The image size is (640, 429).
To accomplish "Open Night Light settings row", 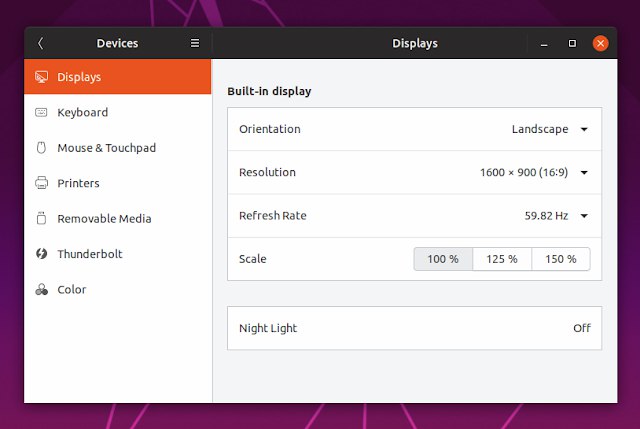I will [414, 328].
